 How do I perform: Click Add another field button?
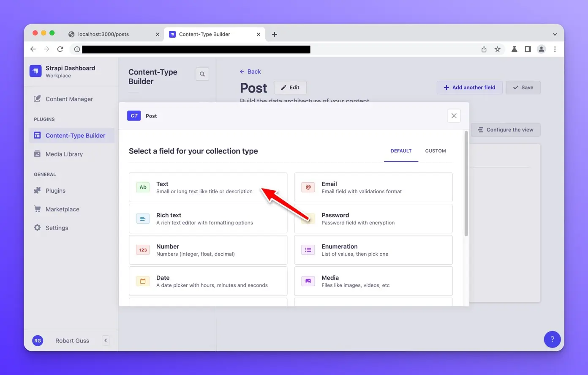click(x=469, y=88)
